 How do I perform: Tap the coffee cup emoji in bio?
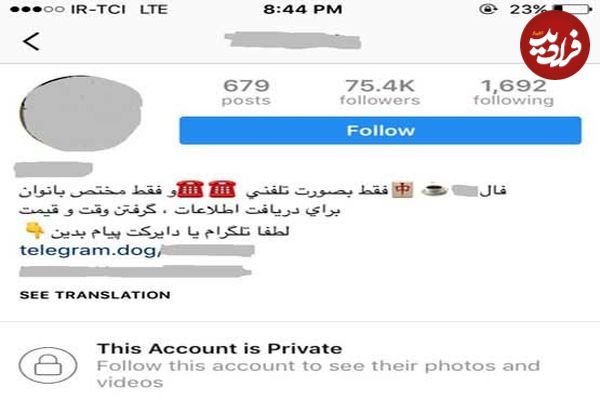pyautogui.click(x=434, y=190)
